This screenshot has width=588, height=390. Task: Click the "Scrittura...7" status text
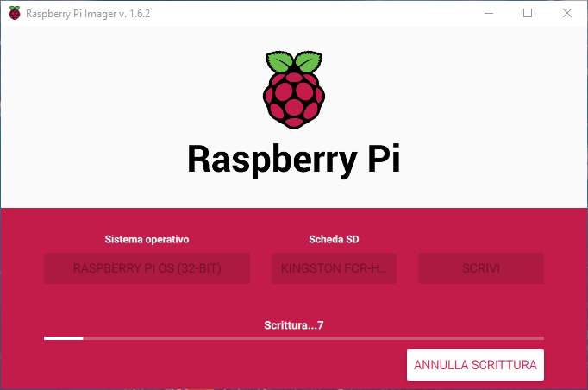click(x=294, y=325)
